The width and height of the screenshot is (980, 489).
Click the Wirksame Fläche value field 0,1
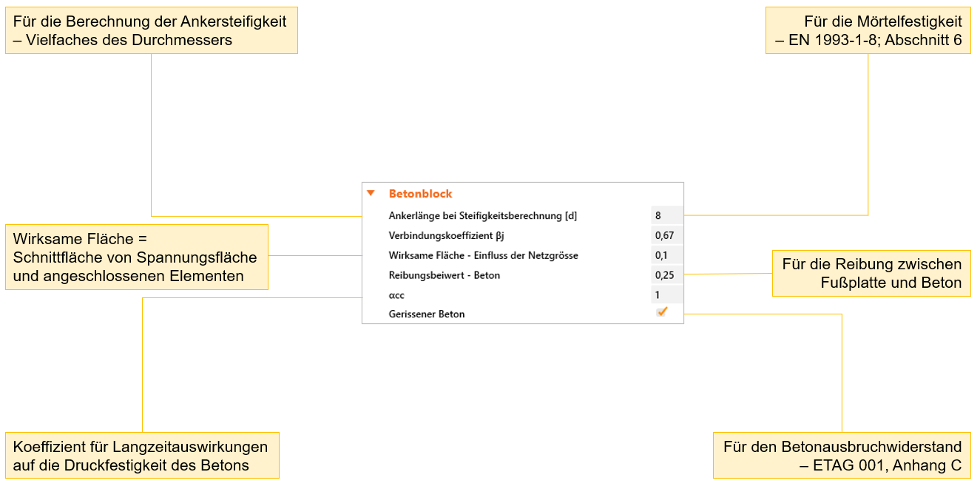tap(666, 255)
